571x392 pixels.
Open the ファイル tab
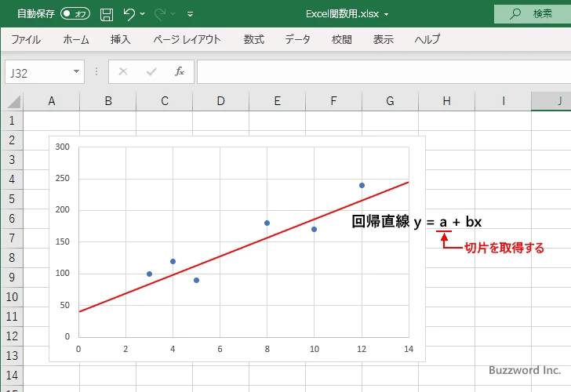[25, 39]
